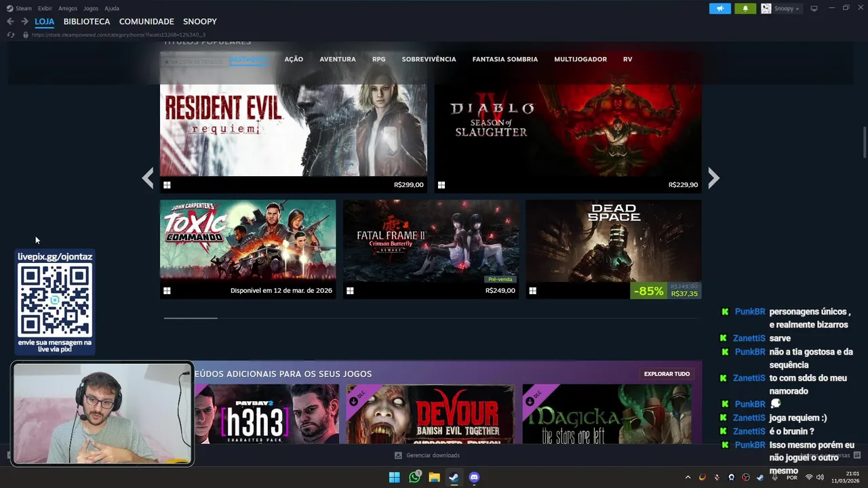Image resolution: width=868 pixels, height=488 pixels.
Task: Click the download icon beside Gerenciar downloads
Action: coord(398,455)
